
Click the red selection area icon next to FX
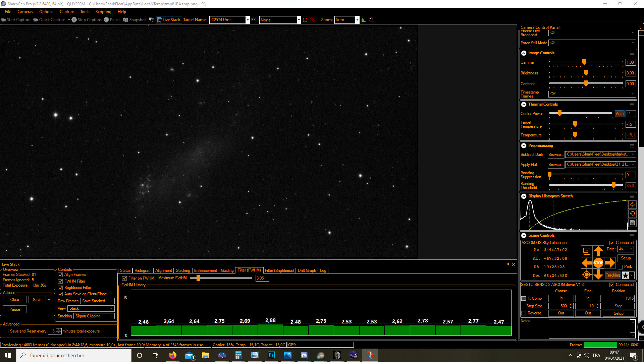[305, 20]
